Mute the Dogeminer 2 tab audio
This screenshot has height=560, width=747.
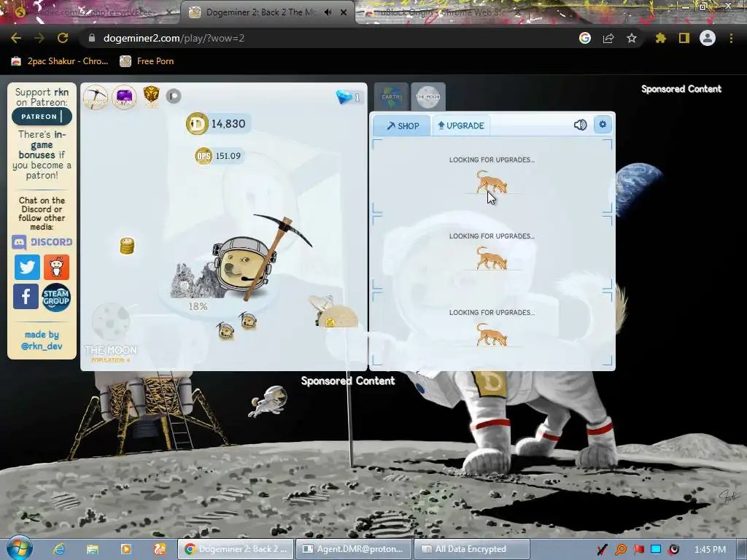coord(328,12)
